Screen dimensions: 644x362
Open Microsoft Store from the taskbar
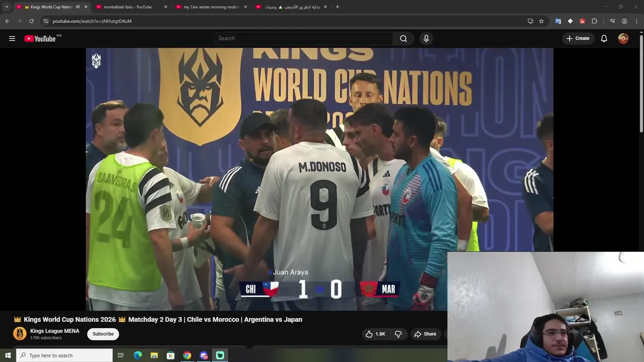(x=171, y=355)
